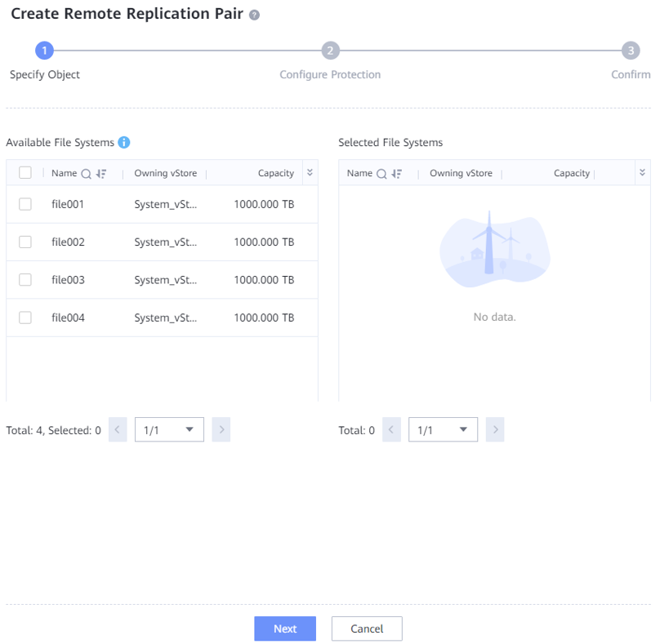Go to next page of available file systems
This screenshot has height=644, width=669.
click(221, 429)
